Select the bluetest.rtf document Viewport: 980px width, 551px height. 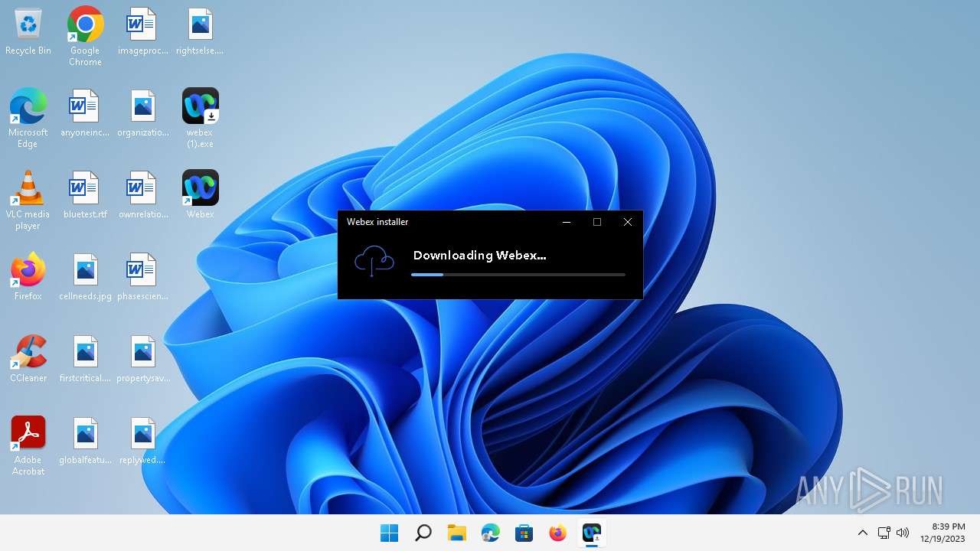[85, 197]
